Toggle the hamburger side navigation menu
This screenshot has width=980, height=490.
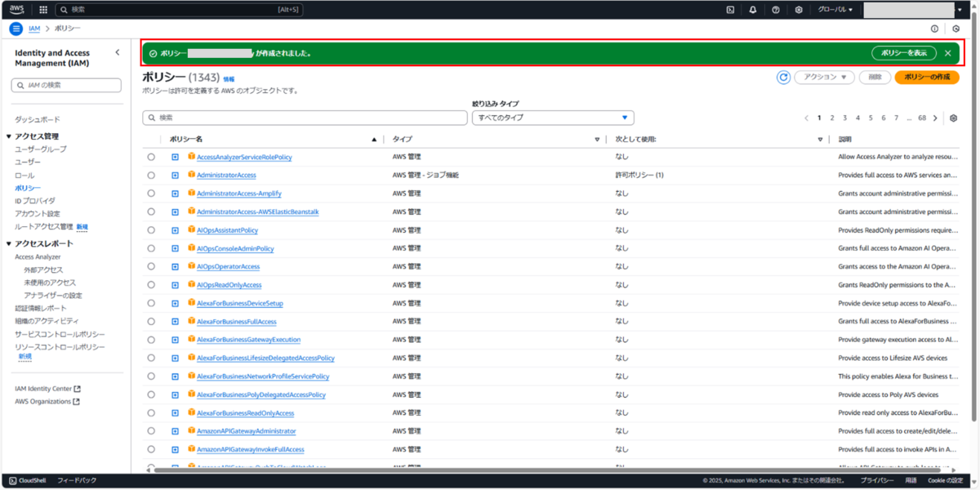(16, 29)
